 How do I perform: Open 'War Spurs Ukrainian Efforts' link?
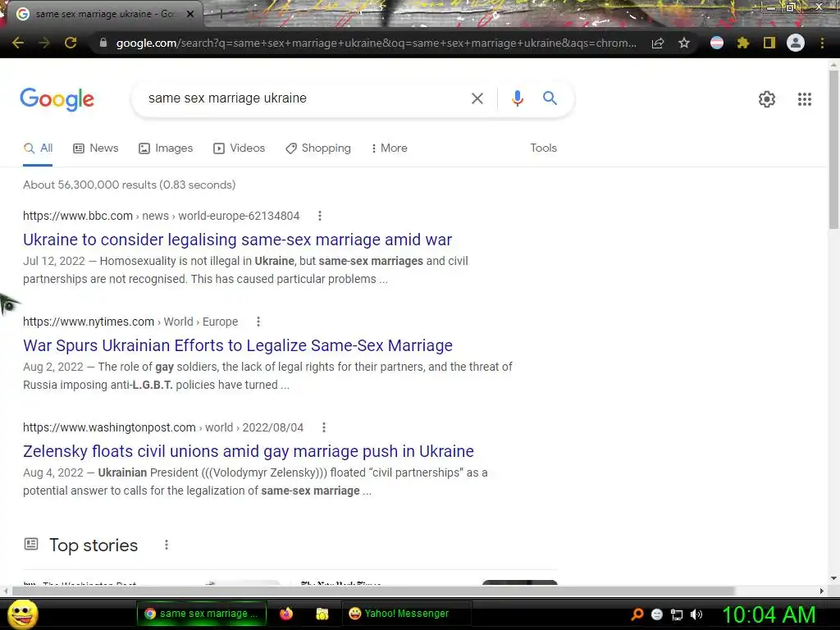point(238,345)
